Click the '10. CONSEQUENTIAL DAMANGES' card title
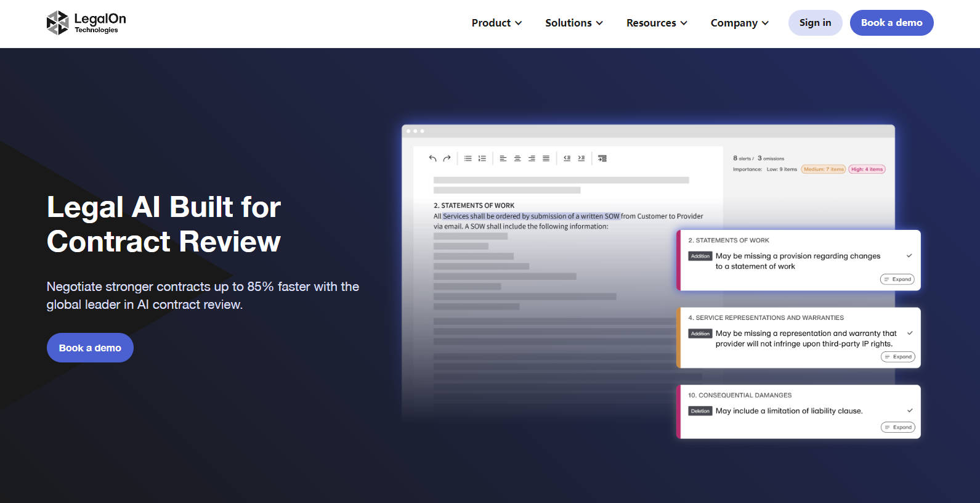The width and height of the screenshot is (980, 503). (740, 395)
